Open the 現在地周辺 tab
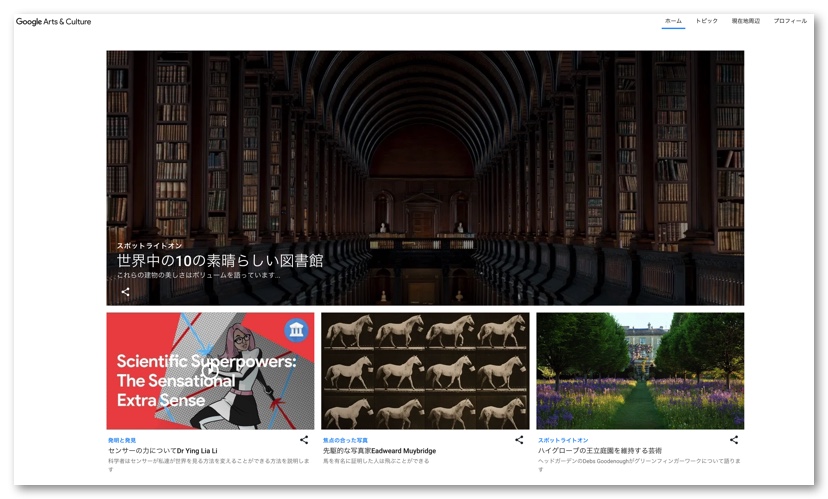The width and height of the screenshot is (828, 499). coord(745,21)
